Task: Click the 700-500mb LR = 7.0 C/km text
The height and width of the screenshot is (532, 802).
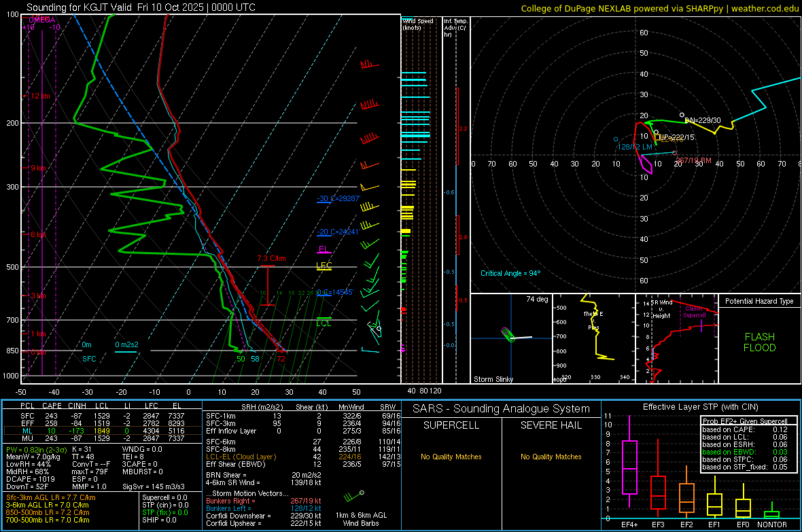Action: click(x=48, y=520)
